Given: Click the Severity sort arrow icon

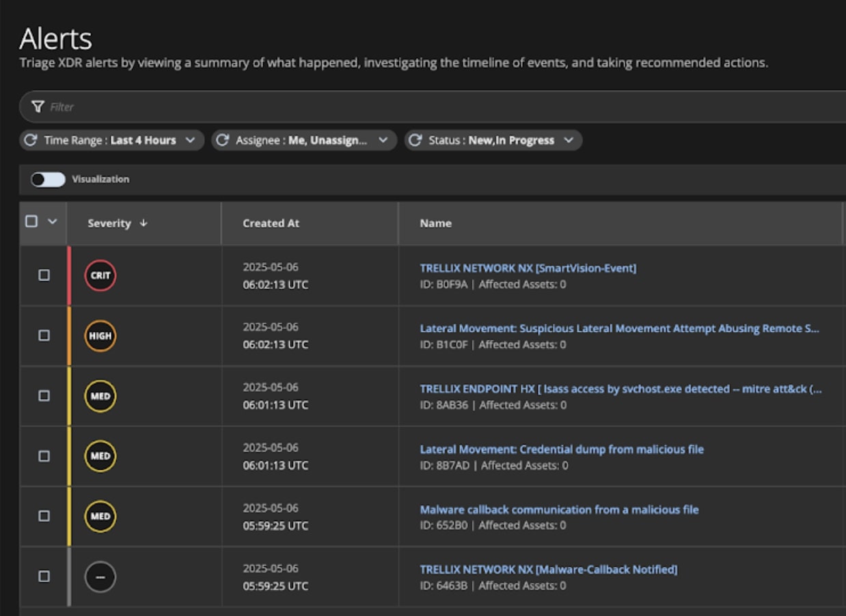Looking at the screenshot, I should (144, 223).
